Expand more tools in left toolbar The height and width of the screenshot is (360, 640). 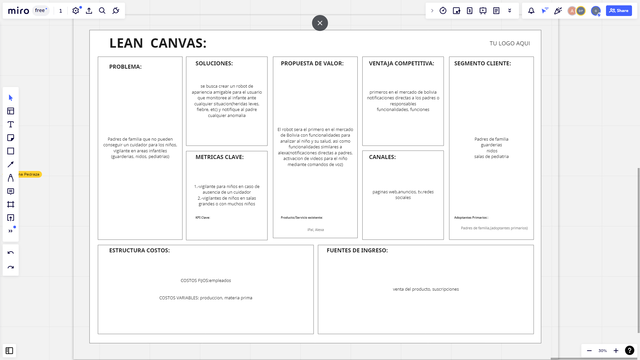pyautogui.click(x=11, y=231)
